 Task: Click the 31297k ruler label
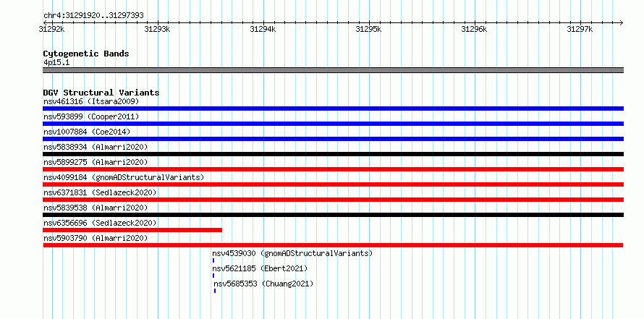tap(580, 29)
